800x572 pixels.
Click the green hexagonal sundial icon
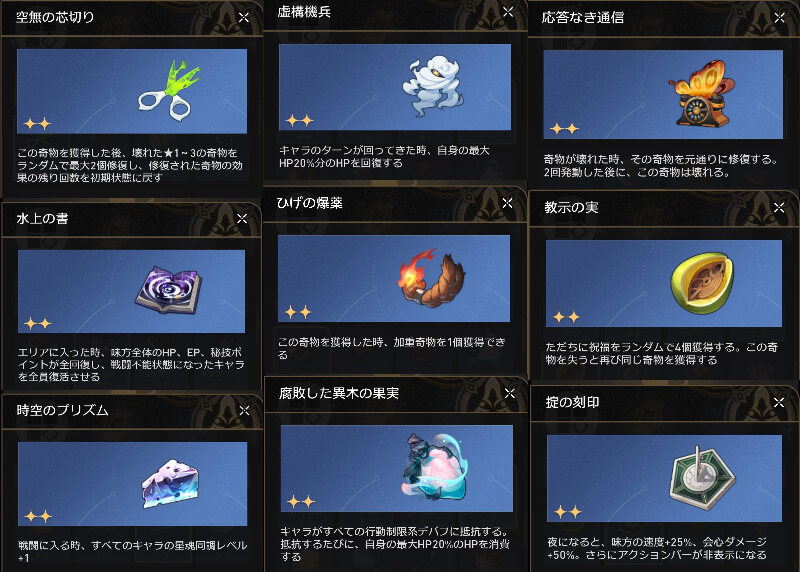(x=702, y=475)
